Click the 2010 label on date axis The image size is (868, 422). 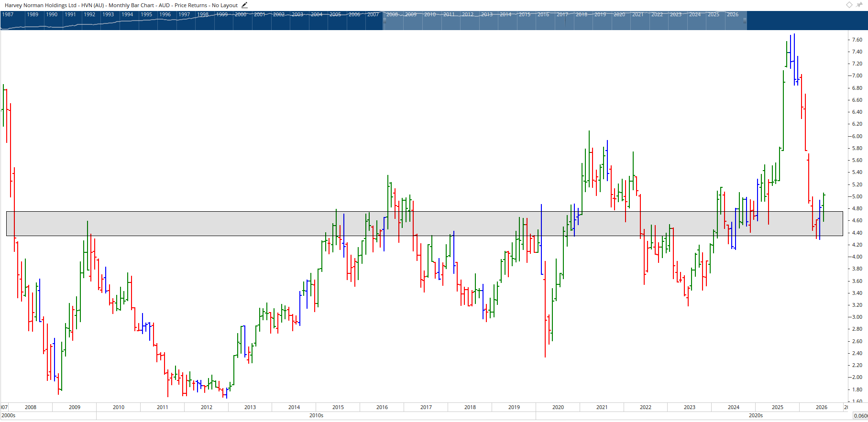[119, 407]
